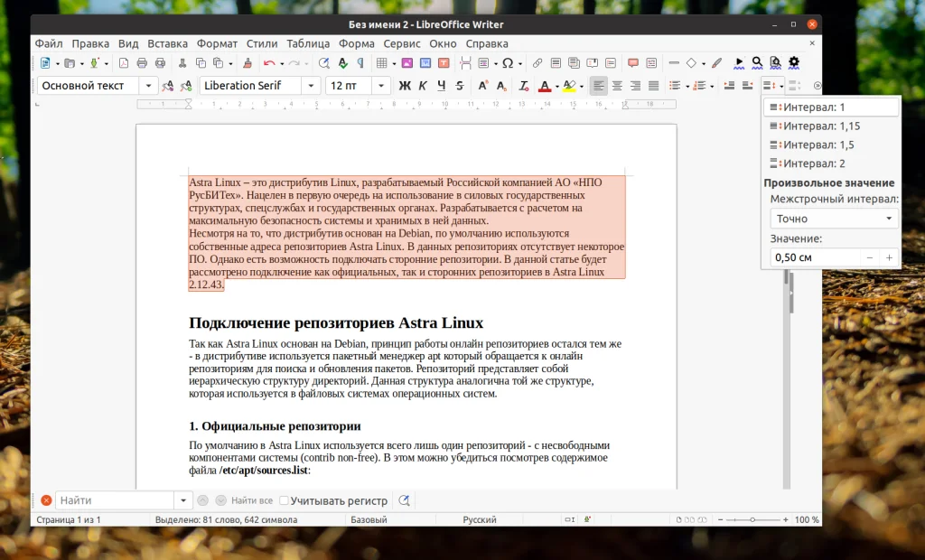Open the Таблица menu
Image resolution: width=925 pixels, height=560 pixels.
(308, 42)
